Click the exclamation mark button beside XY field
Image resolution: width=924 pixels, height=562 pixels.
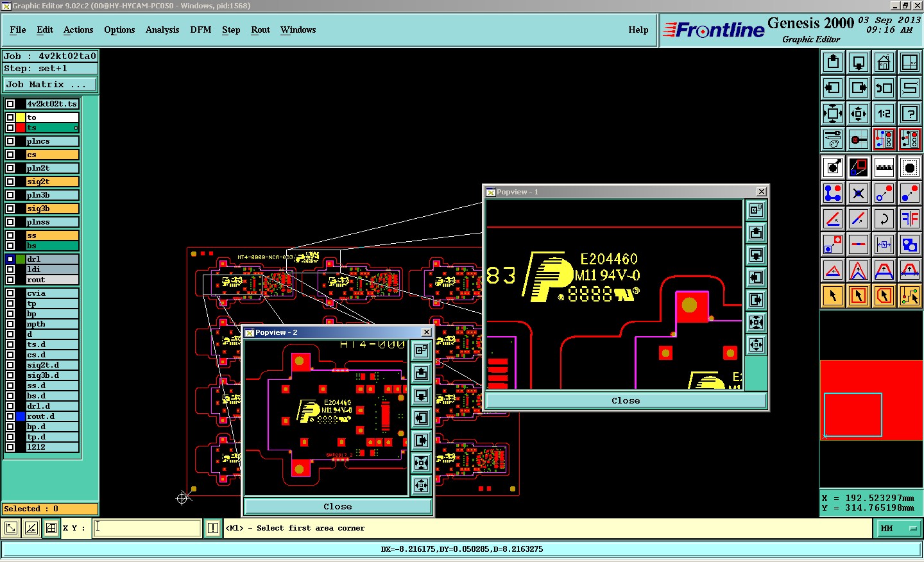coord(213,528)
